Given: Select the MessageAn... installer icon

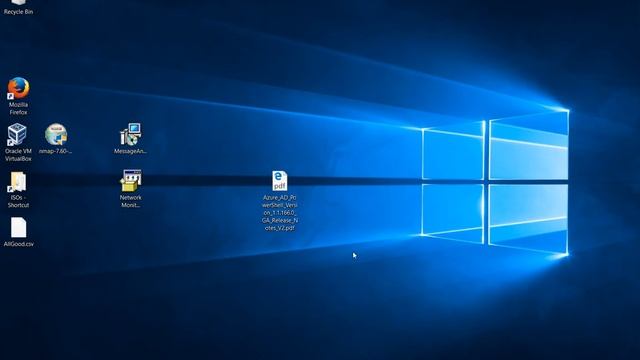Looking at the screenshot, I should point(131,134).
